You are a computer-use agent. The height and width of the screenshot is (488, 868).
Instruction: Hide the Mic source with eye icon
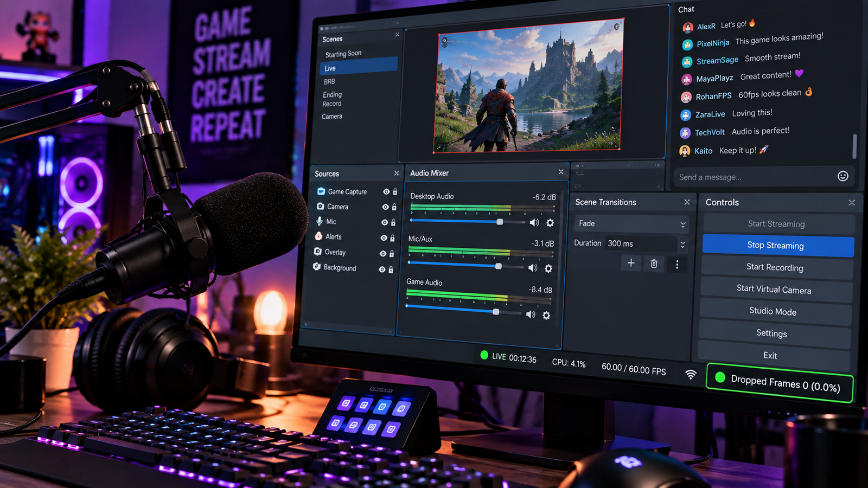pyautogui.click(x=385, y=222)
